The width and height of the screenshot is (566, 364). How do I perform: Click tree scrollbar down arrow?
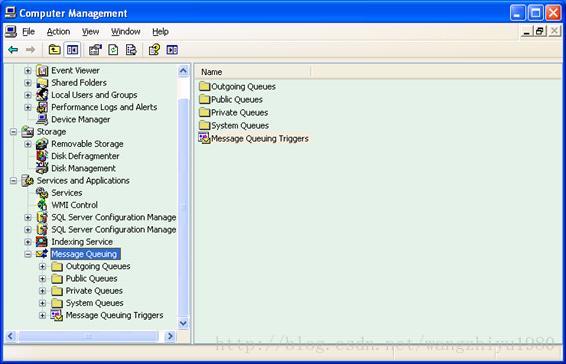183,323
